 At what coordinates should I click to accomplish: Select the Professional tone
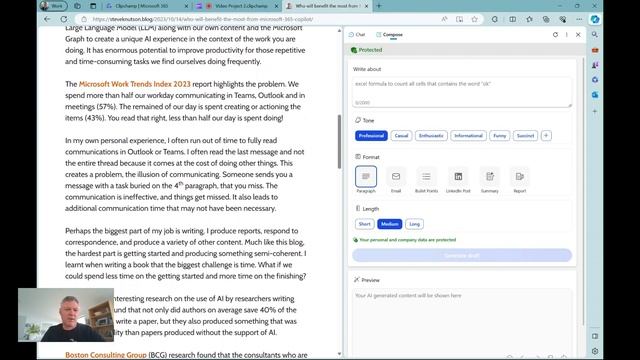371,136
